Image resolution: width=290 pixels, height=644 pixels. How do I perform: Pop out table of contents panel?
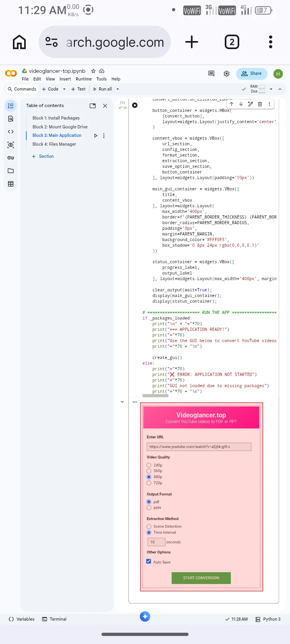(x=93, y=106)
